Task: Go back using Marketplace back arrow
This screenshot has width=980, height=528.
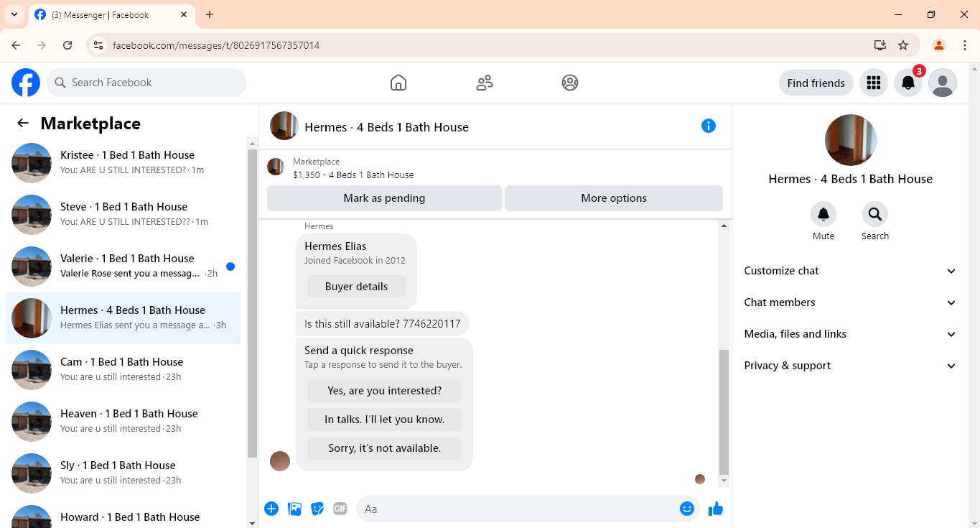Action: pos(23,123)
